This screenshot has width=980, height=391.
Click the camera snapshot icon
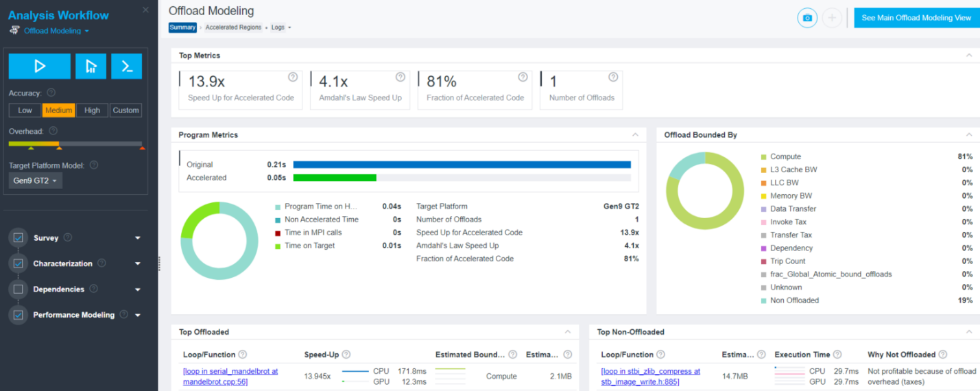807,18
